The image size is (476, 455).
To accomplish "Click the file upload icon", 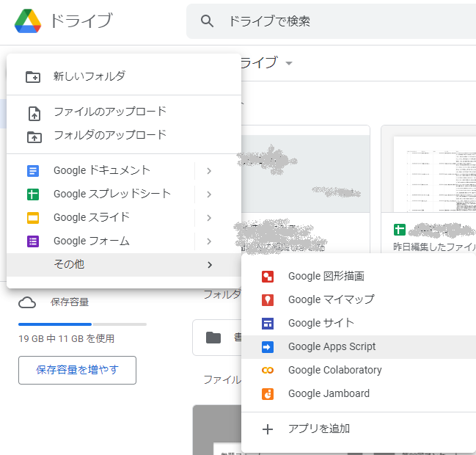I will point(34,114).
